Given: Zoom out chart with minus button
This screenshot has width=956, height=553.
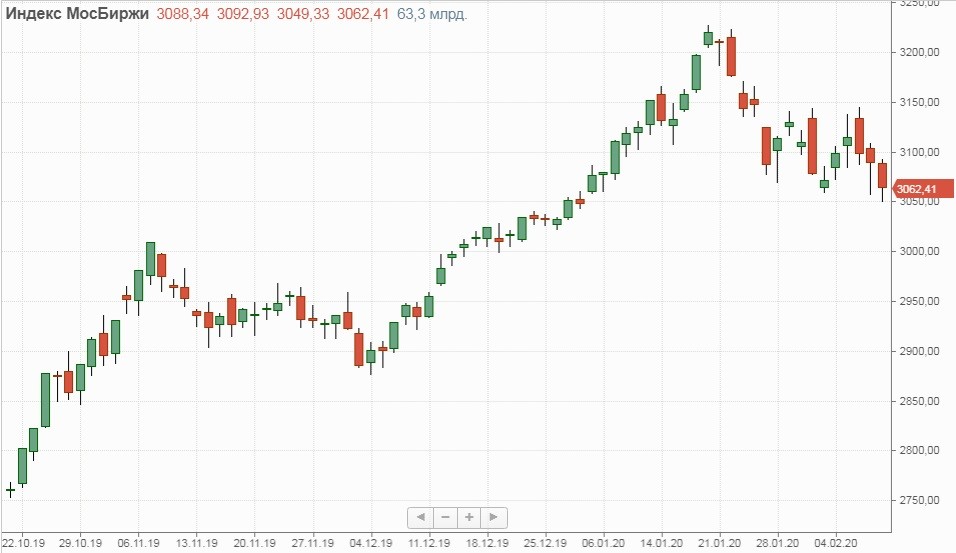Looking at the screenshot, I should pos(445,518).
